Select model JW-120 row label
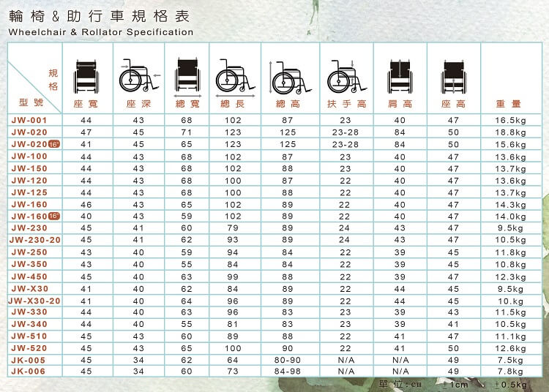The width and height of the screenshot is (549, 392). 29,181
